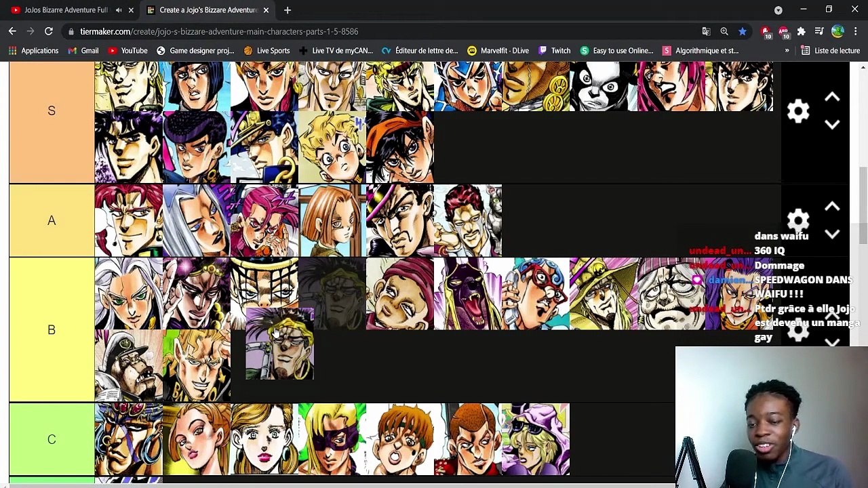Click the green C tier label
868x488 pixels.
[52, 439]
